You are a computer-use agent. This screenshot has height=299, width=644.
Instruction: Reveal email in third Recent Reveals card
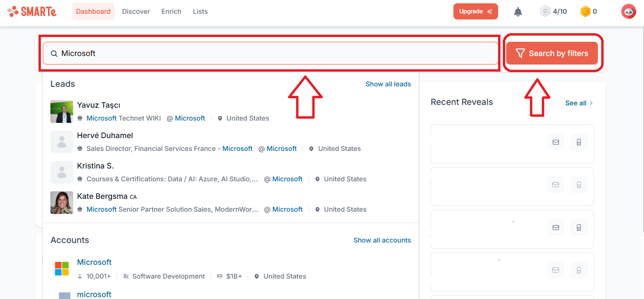[x=556, y=227]
